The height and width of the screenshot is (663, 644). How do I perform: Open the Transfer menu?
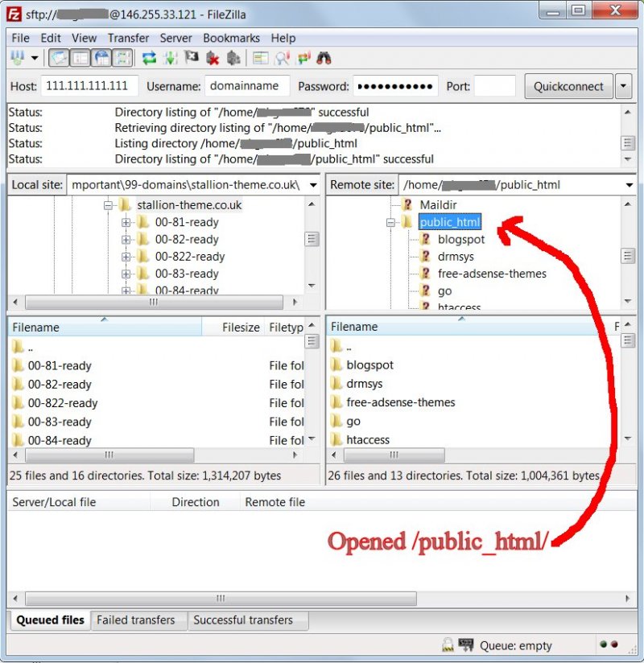click(x=128, y=38)
